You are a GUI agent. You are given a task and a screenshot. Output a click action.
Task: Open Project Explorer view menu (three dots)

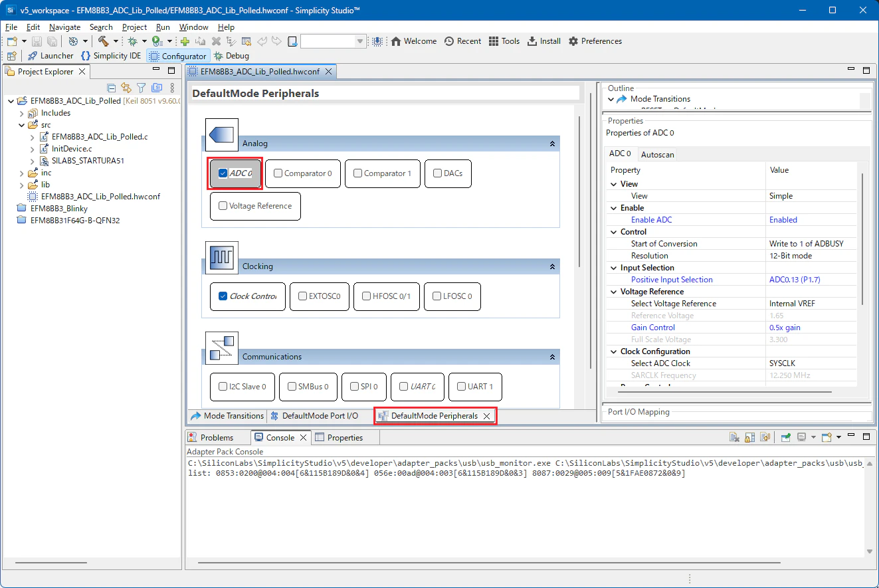(x=172, y=88)
